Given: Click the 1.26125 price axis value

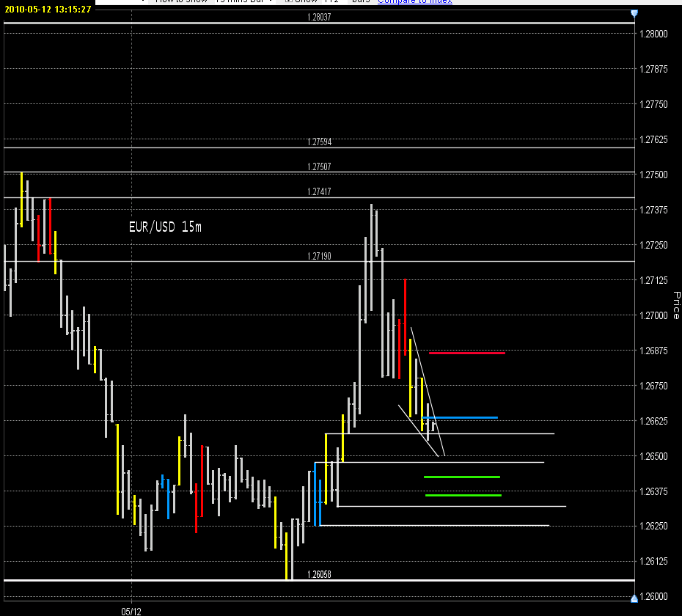Looking at the screenshot, I should point(653,561).
